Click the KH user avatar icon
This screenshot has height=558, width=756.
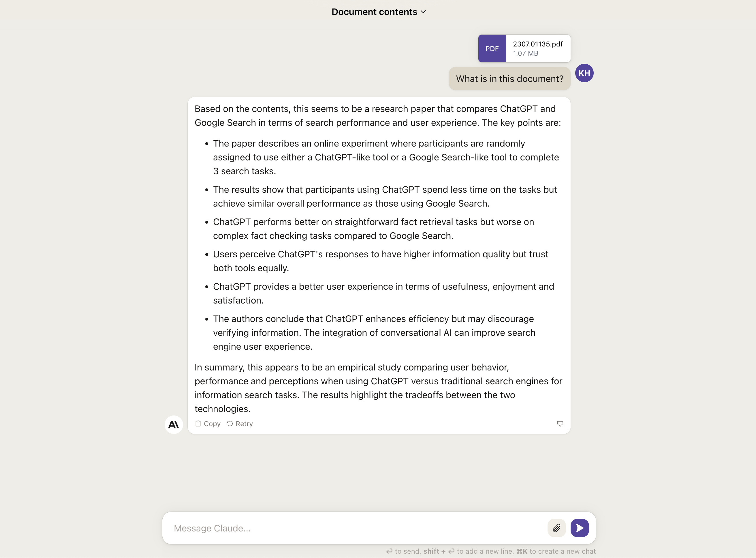(585, 73)
